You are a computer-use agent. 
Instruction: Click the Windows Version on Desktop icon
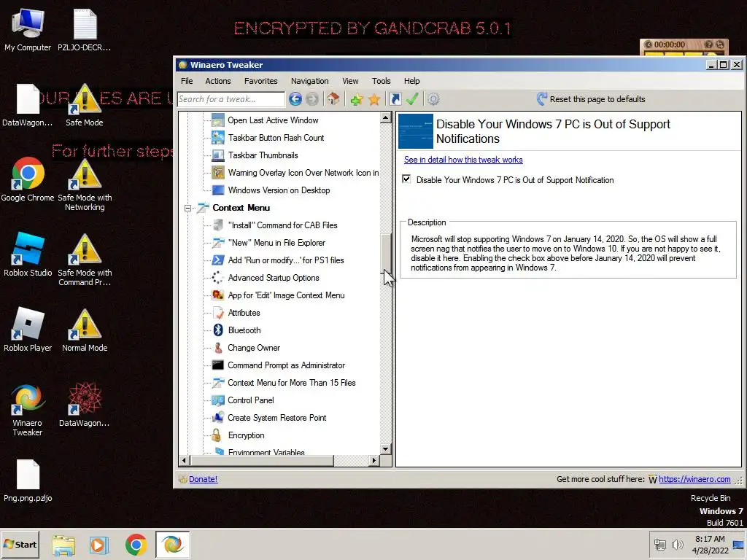pos(217,190)
